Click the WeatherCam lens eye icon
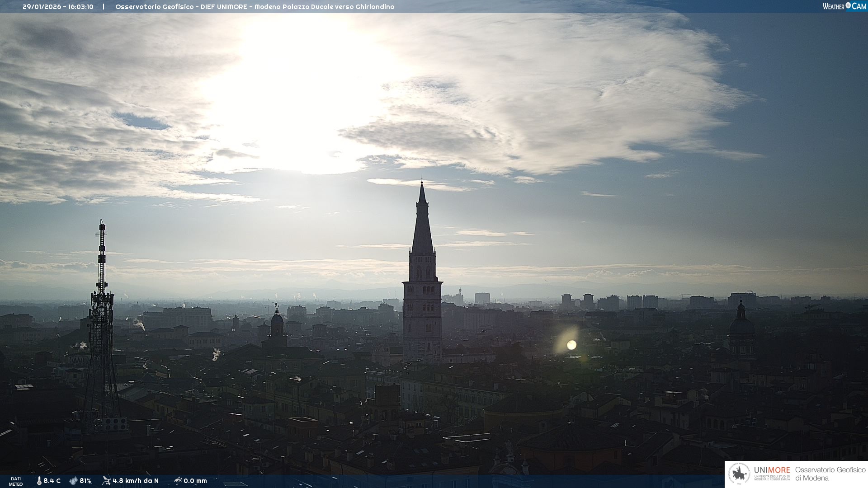 click(848, 5)
